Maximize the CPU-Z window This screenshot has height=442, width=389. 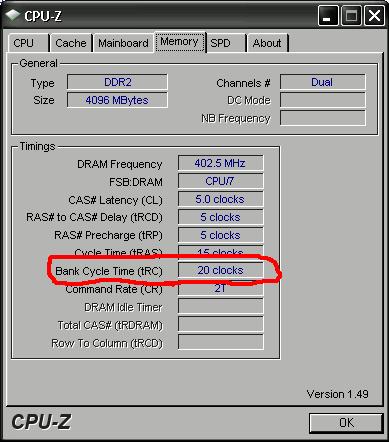(351, 15)
